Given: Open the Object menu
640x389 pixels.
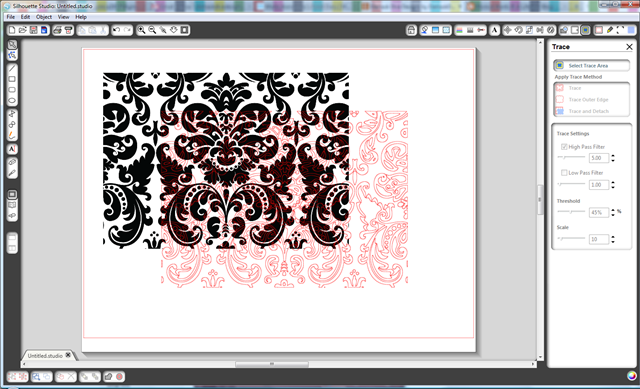Looking at the screenshot, I should [x=44, y=17].
